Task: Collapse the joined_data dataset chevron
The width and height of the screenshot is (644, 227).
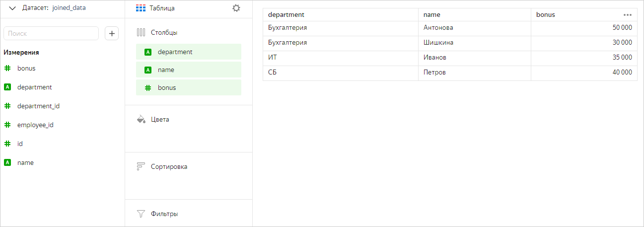Action: pos(12,8)
